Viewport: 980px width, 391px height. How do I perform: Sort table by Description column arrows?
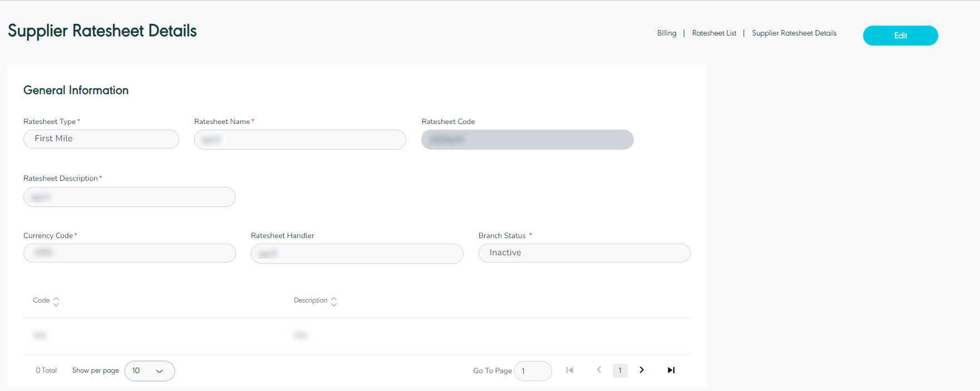[334, 301]
